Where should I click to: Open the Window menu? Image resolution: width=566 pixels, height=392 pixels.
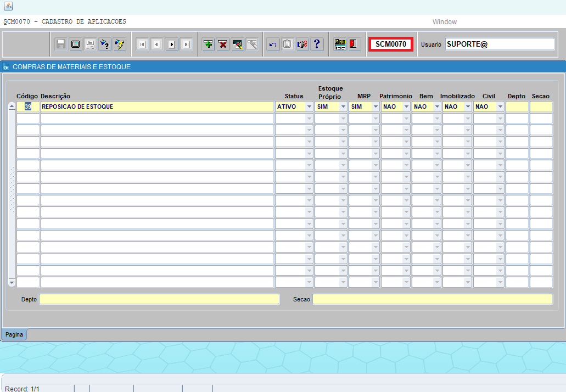tap(444, 22)
